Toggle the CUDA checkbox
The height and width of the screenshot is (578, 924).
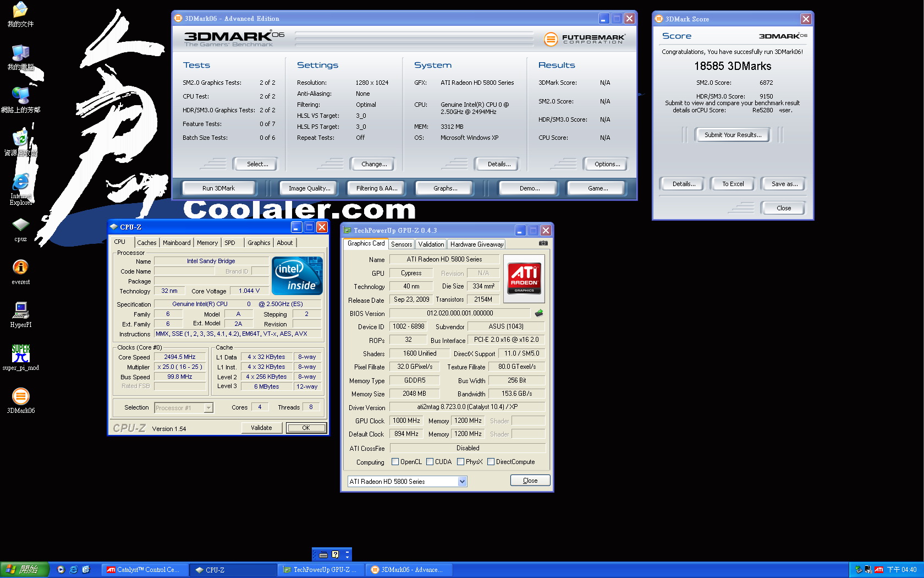[430, 462]
